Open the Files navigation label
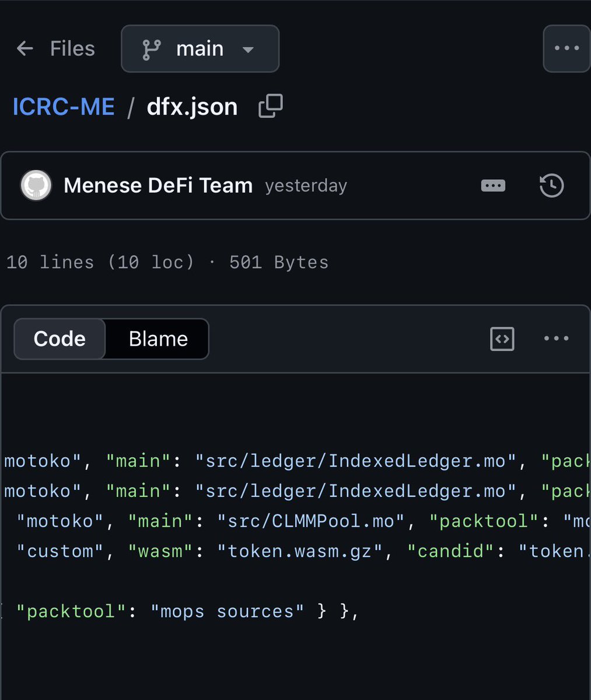591x700 pixels. coord(72,48)
